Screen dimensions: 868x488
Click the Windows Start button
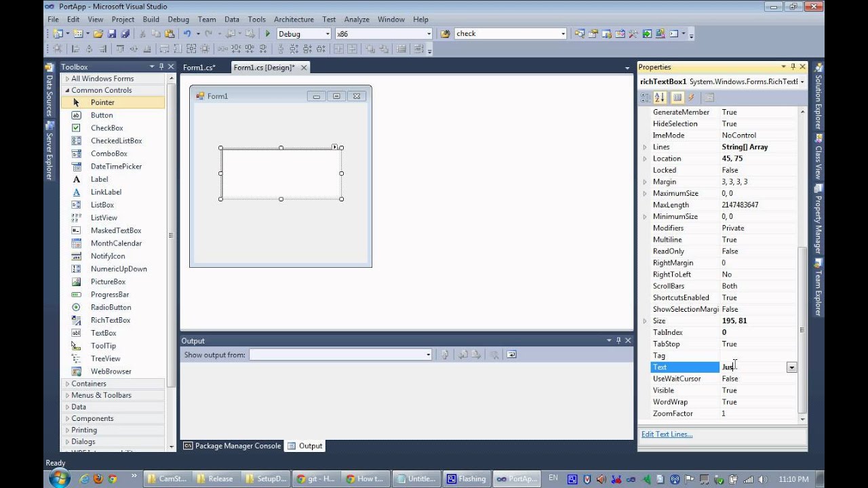click(58, 477)
